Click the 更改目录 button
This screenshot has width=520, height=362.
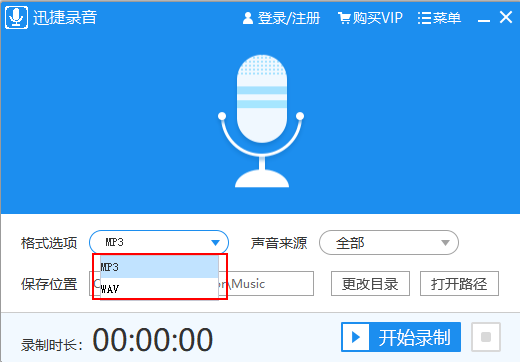point(370,284)
